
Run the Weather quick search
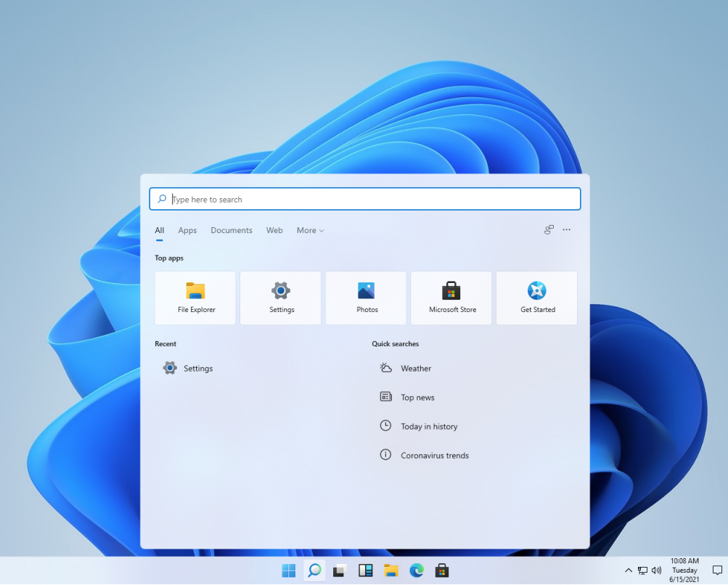[x=405, y=368]
